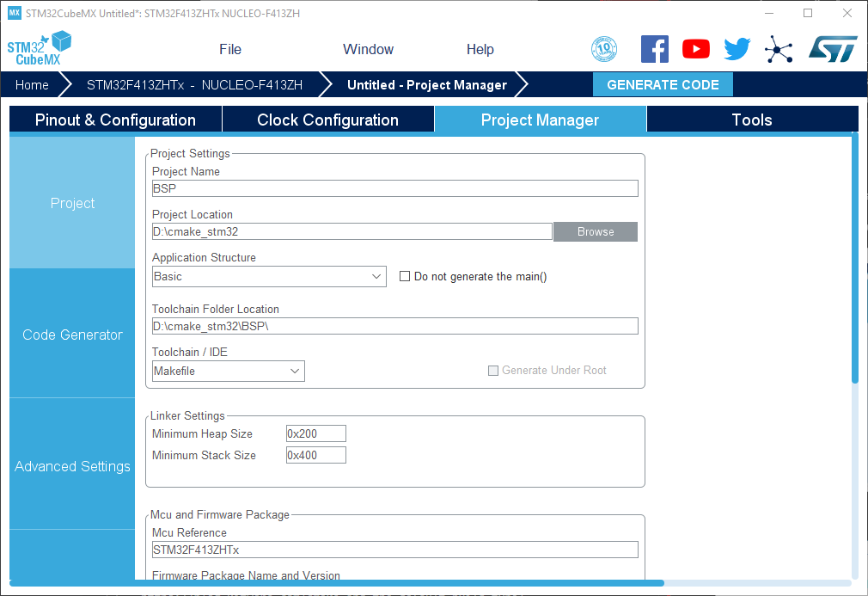The width and height of the screenshot is (868, 596).
Task: Click the ST logo icon
Action: click(x=833, y=49)
